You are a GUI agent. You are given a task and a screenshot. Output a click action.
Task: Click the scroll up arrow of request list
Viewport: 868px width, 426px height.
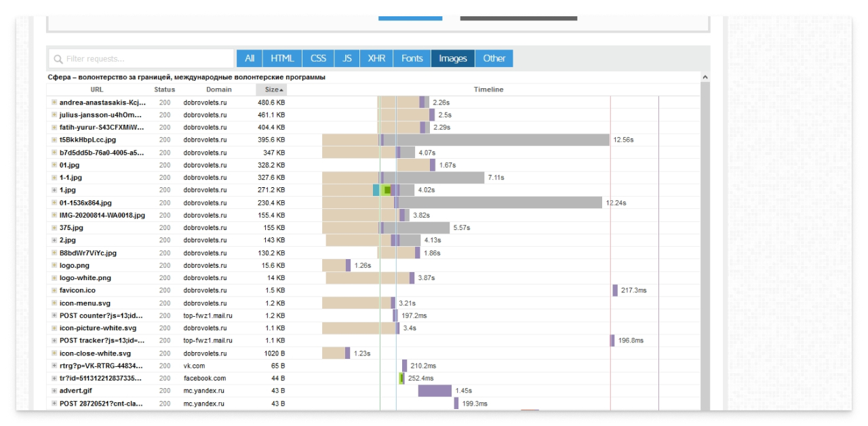705,77
